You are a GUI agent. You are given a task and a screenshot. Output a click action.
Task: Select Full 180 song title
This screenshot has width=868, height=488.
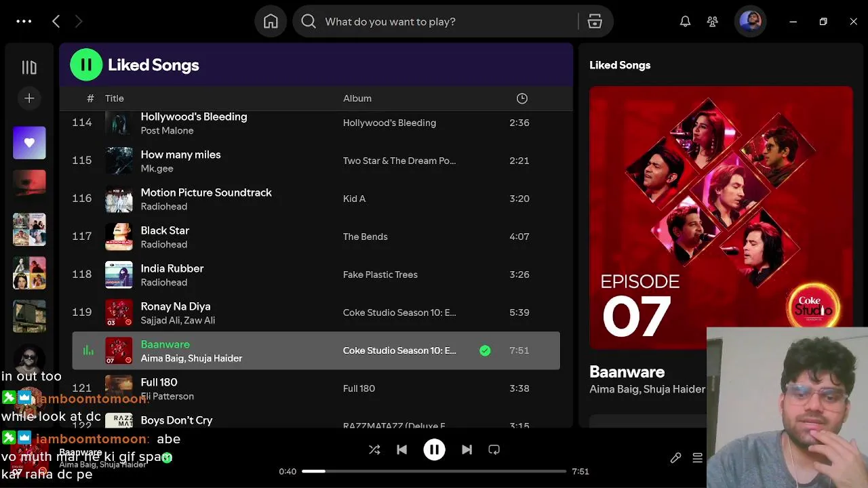point(159,382)
